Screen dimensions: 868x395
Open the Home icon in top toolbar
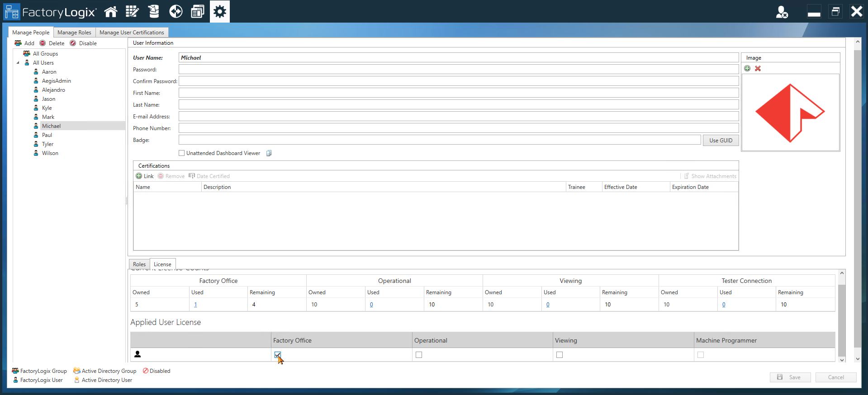point(111,12)
